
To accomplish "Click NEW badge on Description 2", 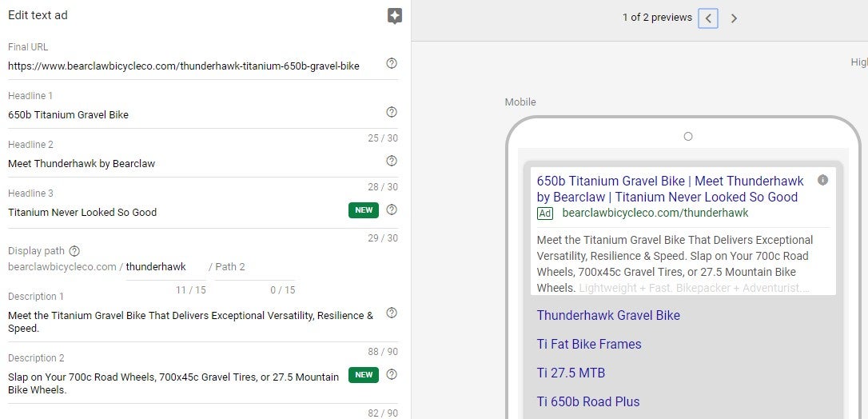I will click(364, 375).
